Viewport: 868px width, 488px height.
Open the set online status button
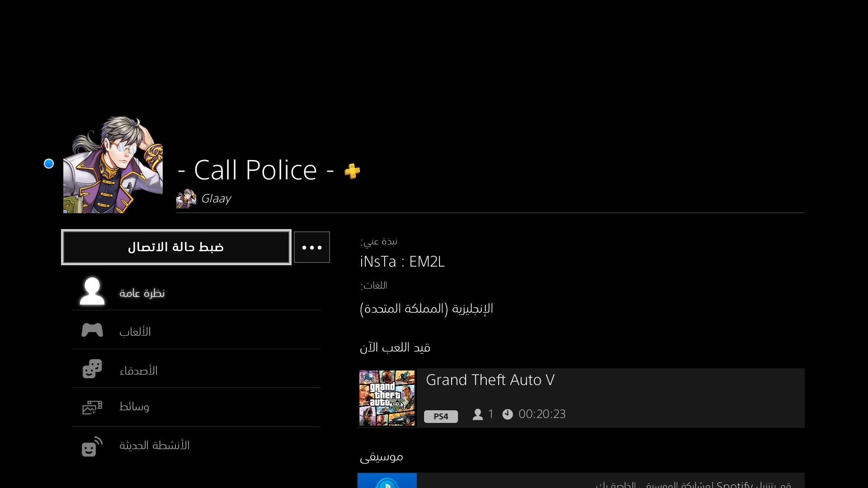(176, 247)
